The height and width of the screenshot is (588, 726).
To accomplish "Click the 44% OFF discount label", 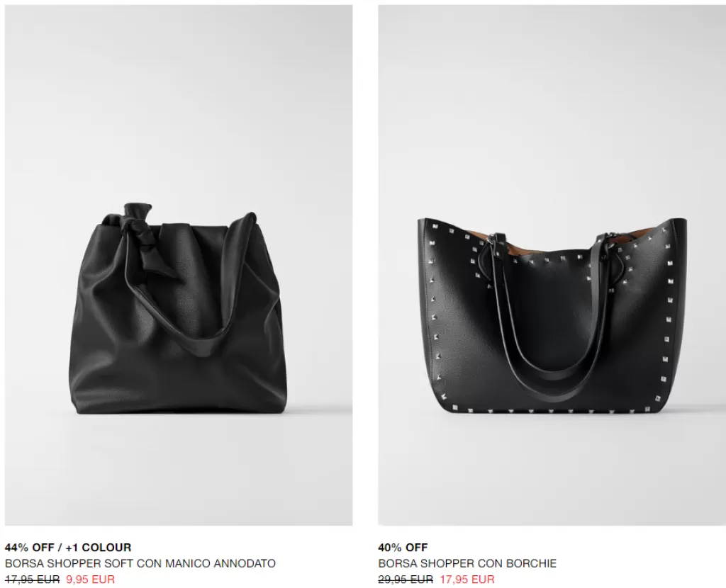I will (30, 548).
